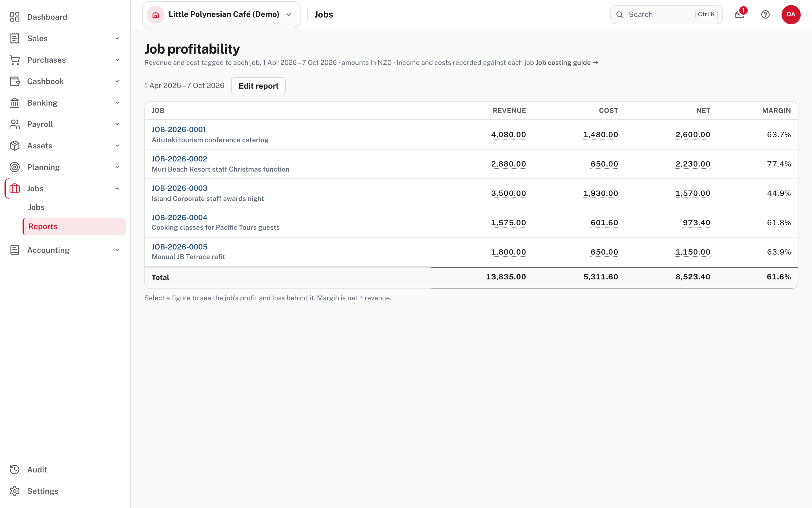Expand the Accounting menu chevron

117,250
